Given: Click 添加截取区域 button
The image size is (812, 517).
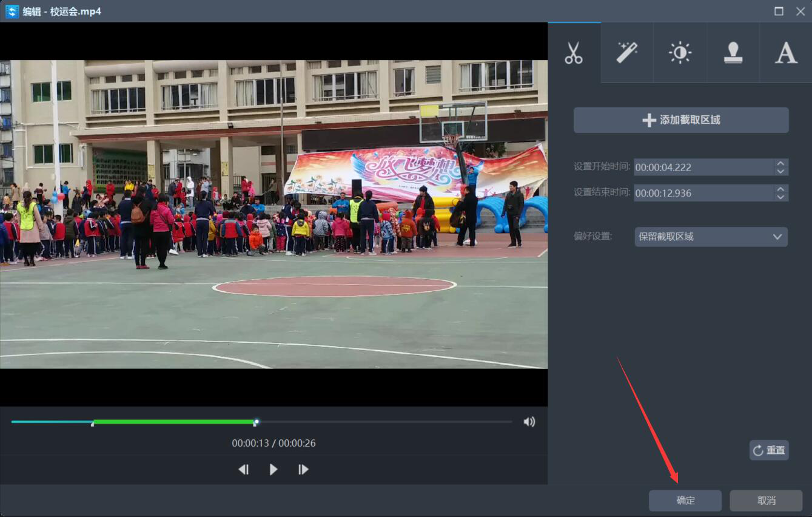Looking at the screenshot, I should 681,120.
